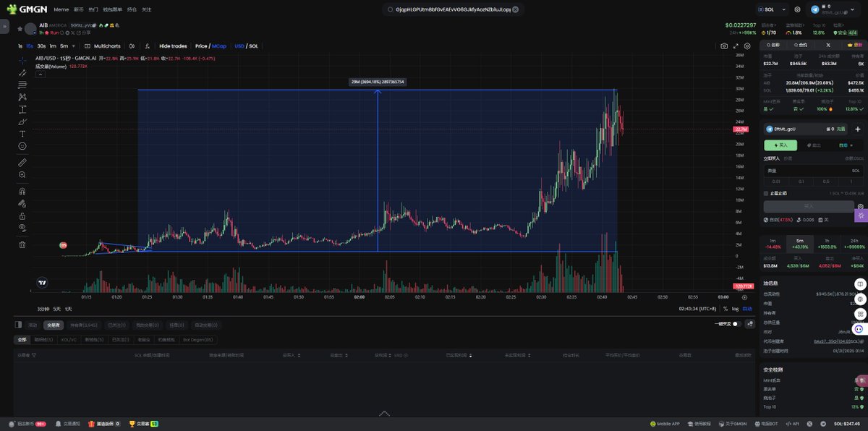Switch chart to MCap display

(x=219, y=46)
